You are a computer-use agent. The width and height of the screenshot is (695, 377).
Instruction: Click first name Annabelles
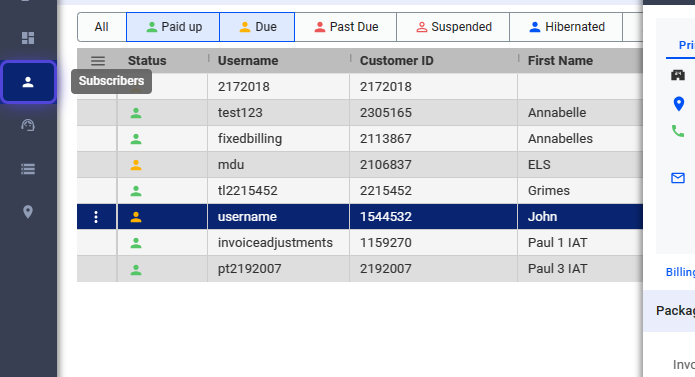pos(560,139)
